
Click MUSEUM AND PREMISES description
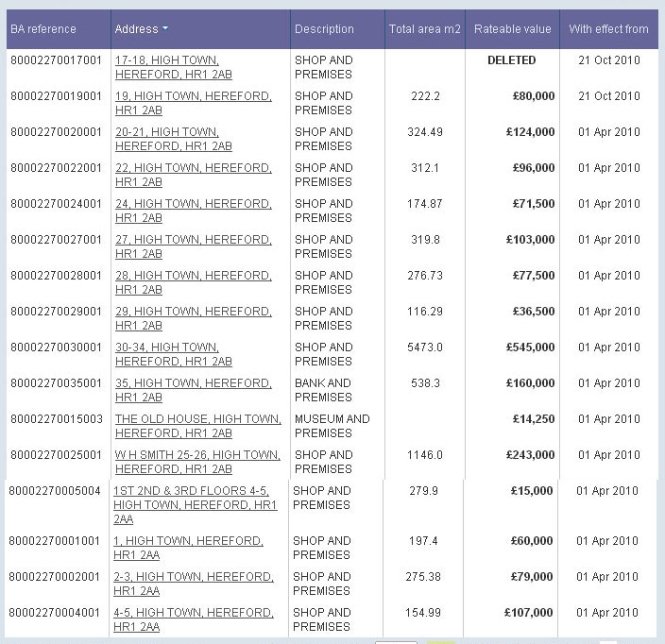tap(332, 426)
